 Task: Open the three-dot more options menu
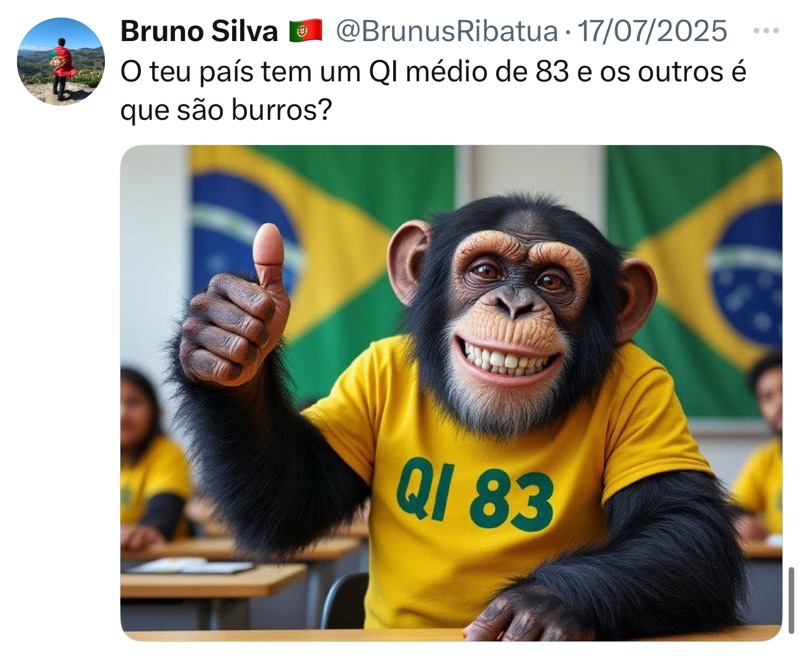(x=766, y=31)
